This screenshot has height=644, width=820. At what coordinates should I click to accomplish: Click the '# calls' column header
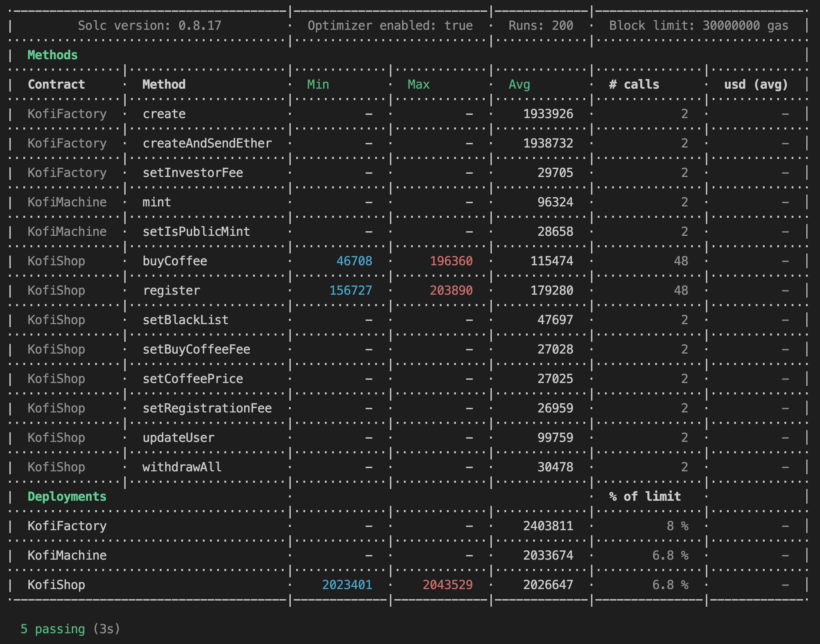tap(634, 84)
